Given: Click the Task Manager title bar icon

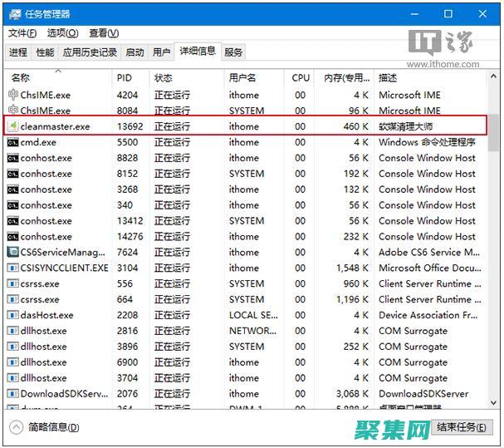Looking at the screenshot, I should [14, 14].
